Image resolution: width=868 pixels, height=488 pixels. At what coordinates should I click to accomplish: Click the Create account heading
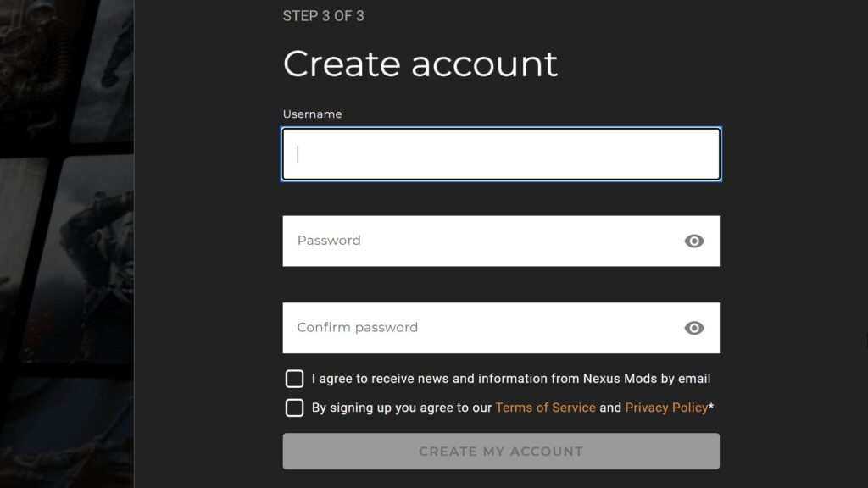click(420, 64)
